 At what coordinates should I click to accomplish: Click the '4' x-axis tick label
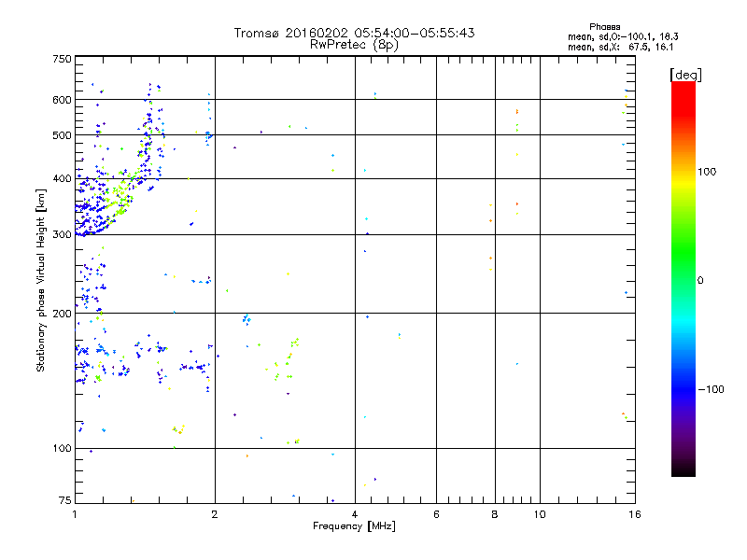(355, 515)
